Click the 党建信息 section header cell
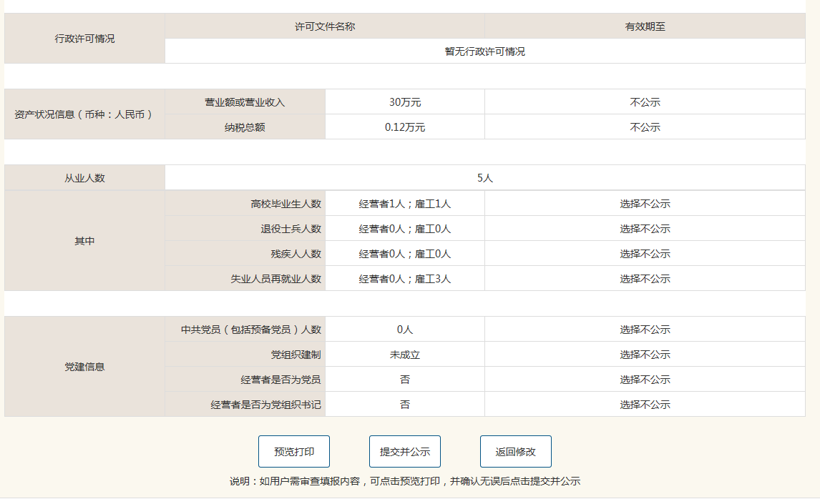Viewport: 820px width, 504px height. (x=84, y=367)
